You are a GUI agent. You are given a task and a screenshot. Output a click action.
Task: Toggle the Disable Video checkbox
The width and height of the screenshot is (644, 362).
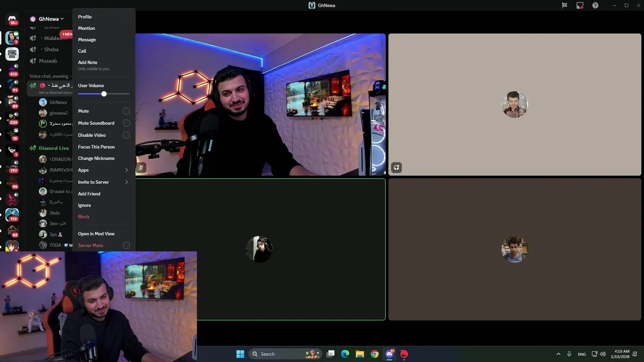tap(126, 135)
